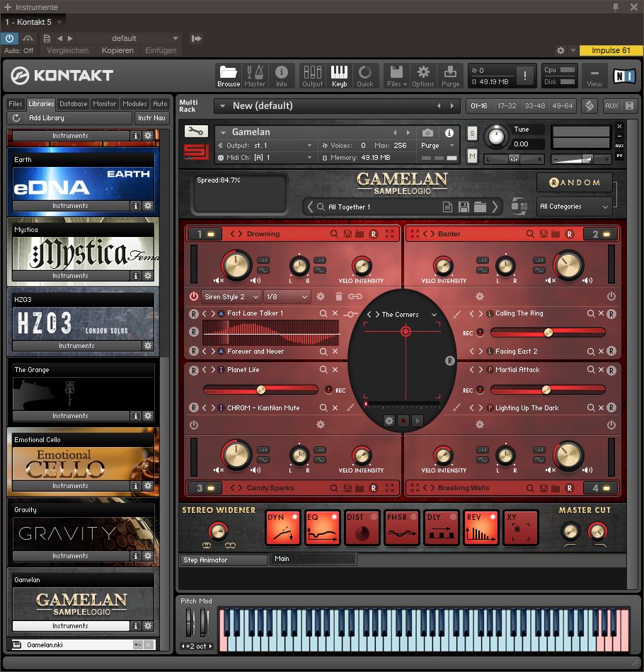
Task: Open XY pad settings gear in the oval
Action: (x=389, y=421)
